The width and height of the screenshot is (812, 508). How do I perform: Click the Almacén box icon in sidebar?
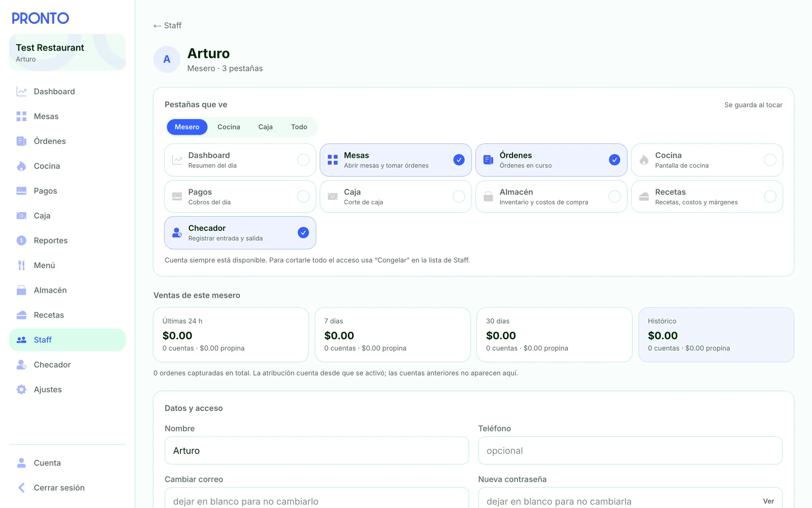(x=22, y=290)
